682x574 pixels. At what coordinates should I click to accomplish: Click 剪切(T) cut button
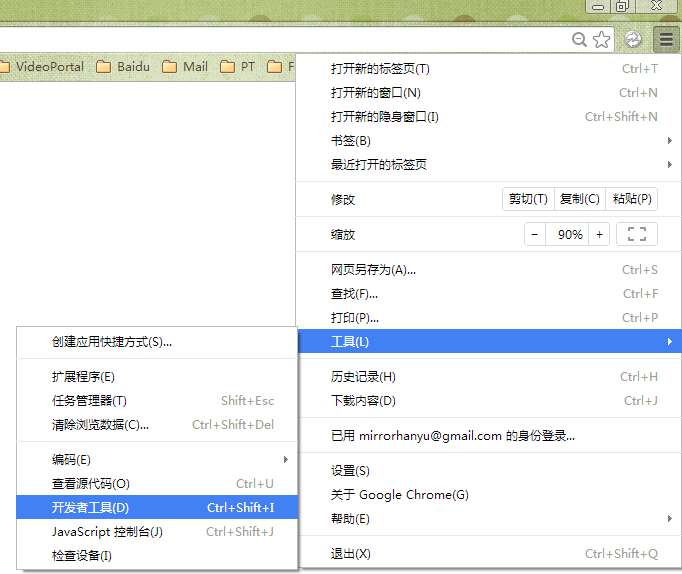click(x=528, y=199)
